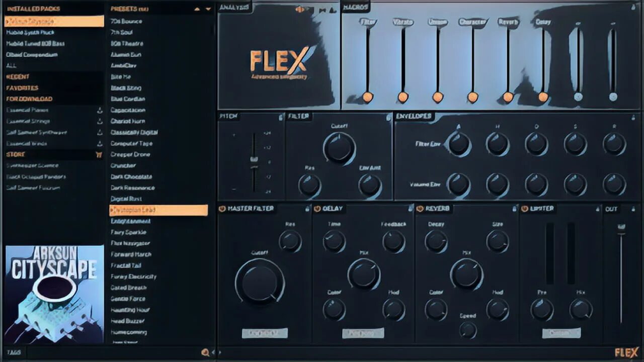Select the Arksun Cityscape pack
The height and width of the screenshot is (362, 644).
pyautogui.click(x=54, y=21)
